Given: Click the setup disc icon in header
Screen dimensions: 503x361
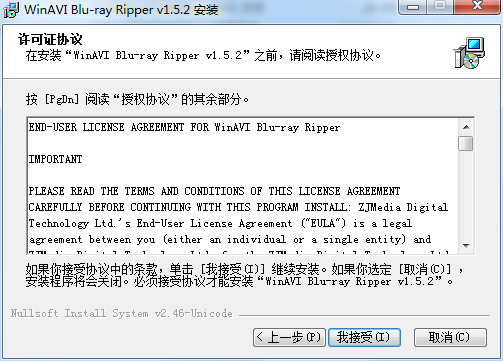Looking at the screenshot, I should [470, 53].
